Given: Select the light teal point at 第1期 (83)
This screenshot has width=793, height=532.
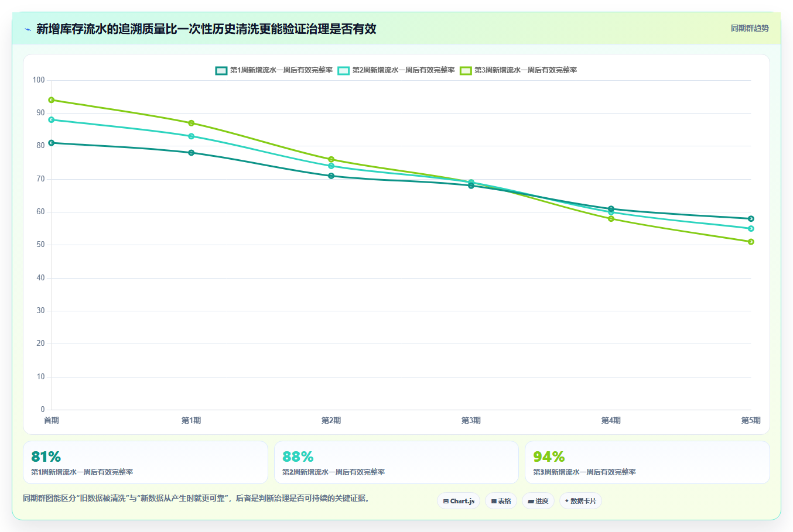Looking at the screenshot, I should point(192,136).
